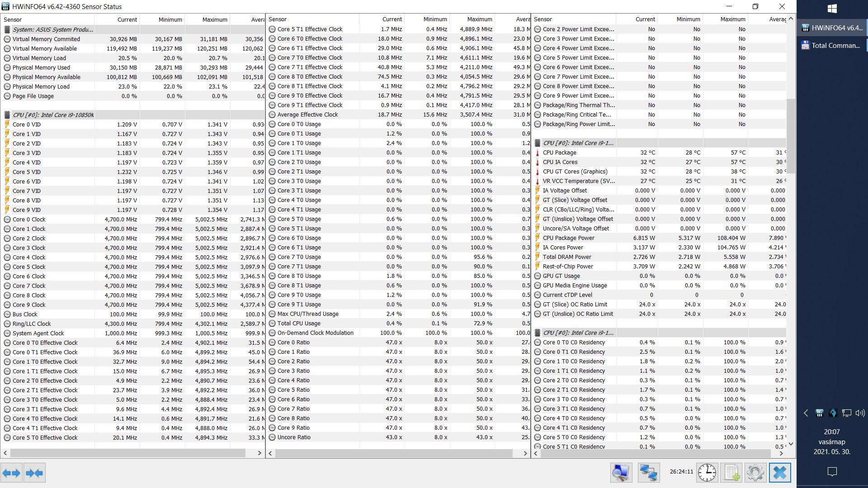Select the Core 0 Ratio row

(x=398, y=343)
